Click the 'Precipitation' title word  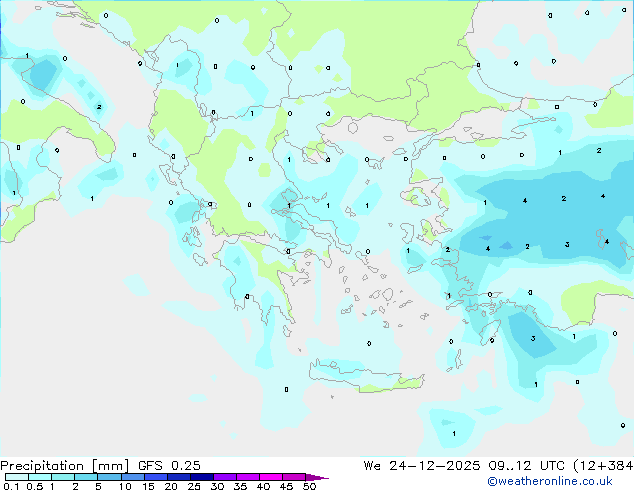(x=42, y=466)
